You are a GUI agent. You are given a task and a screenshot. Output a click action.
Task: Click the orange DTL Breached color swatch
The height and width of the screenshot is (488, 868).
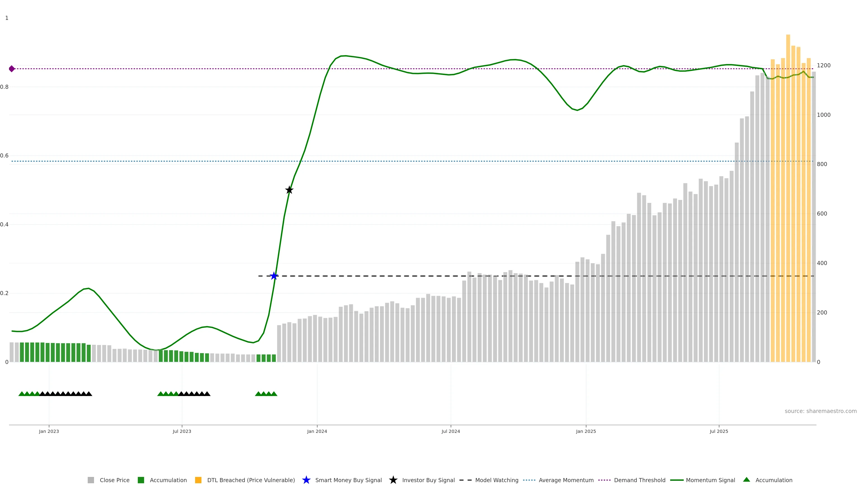point(198,480)
